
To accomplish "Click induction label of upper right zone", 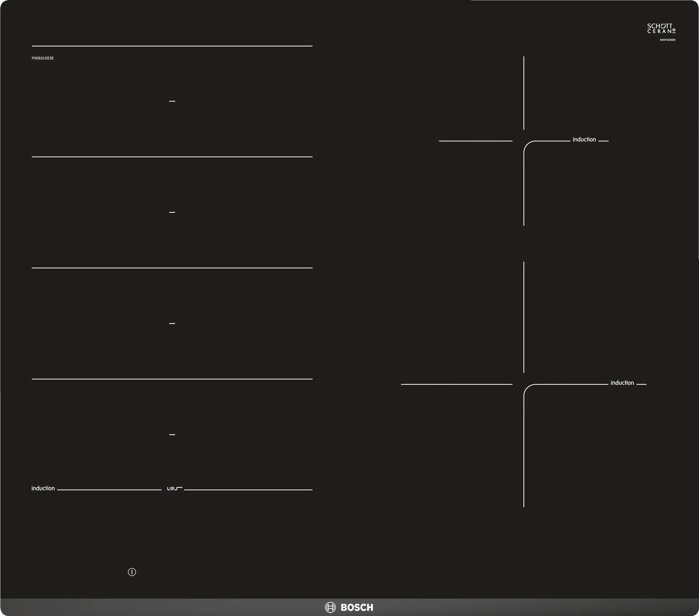I will (x=584, y=140).
